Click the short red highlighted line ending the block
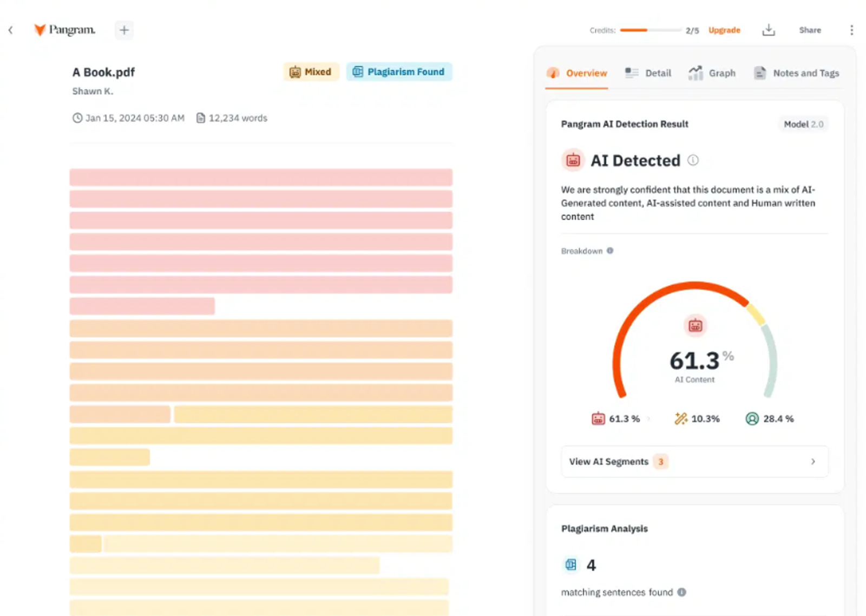The width and height of the screenshot is (866, 616). click(142, 306)
